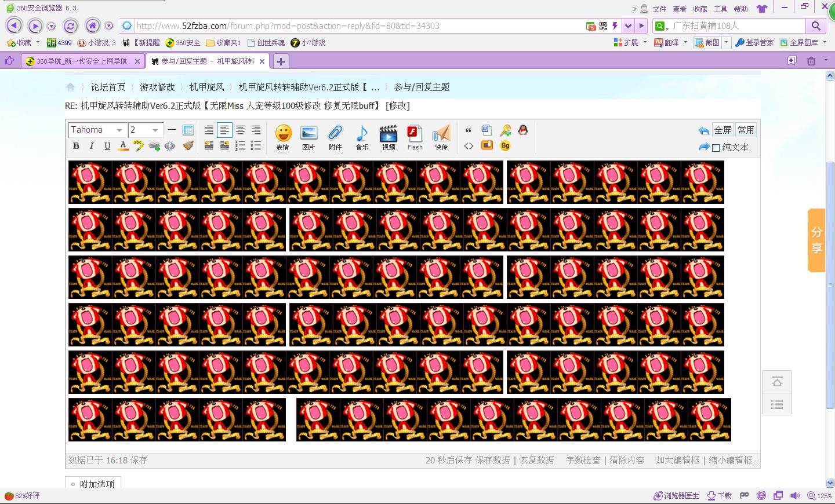Click the 常用 common mode button
Image resolution: width=835 pixels, height=504 pixels.
pyautogui.click(x=746, y=130)
